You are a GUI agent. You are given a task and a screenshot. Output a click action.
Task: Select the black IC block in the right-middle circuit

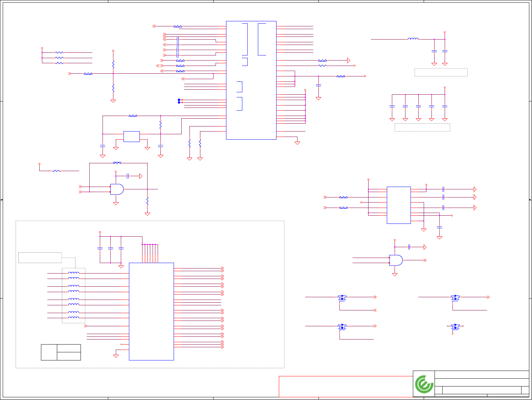pyautogui.click(x=399, y=205)
